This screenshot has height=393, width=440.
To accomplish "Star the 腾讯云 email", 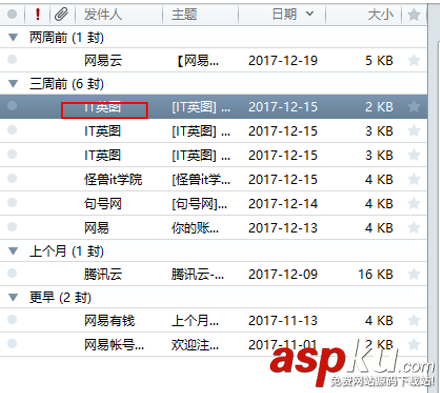I will tap(414, 274).
